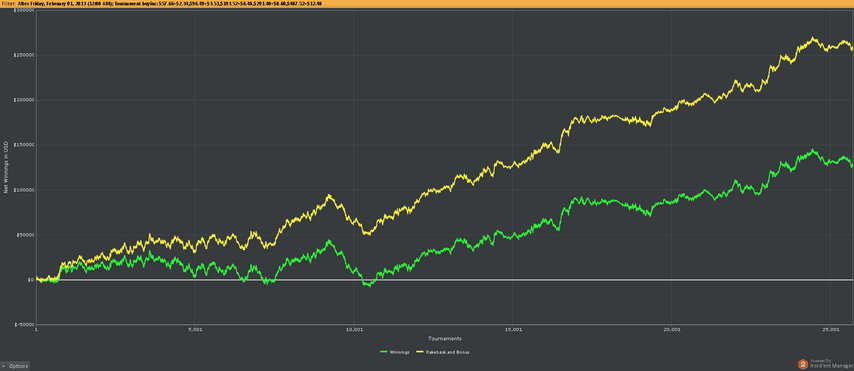Viewport: 854px width, 371px height.
Task: Click the 15,001 x-axis label
Action: click(x=513, y=330)
